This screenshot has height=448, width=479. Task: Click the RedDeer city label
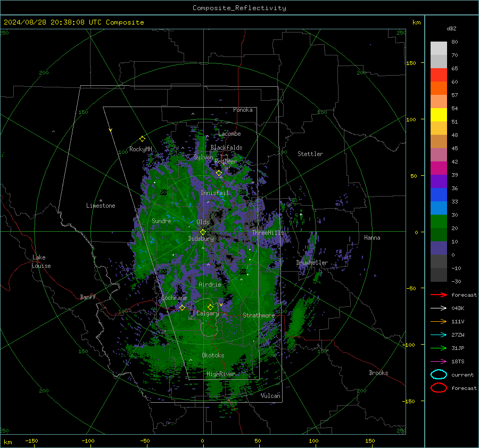[x=226, y=161]
